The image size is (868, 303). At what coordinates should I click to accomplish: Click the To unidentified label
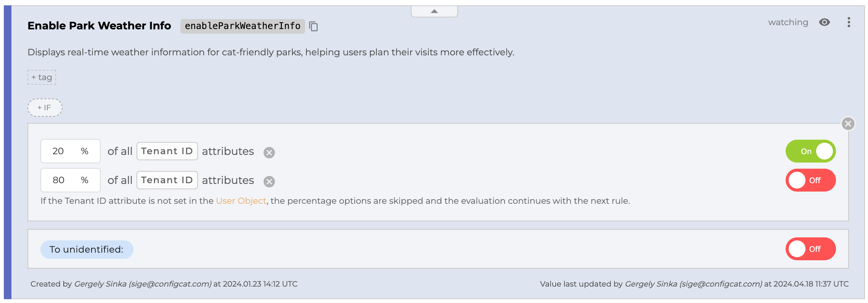pos(87,250)
